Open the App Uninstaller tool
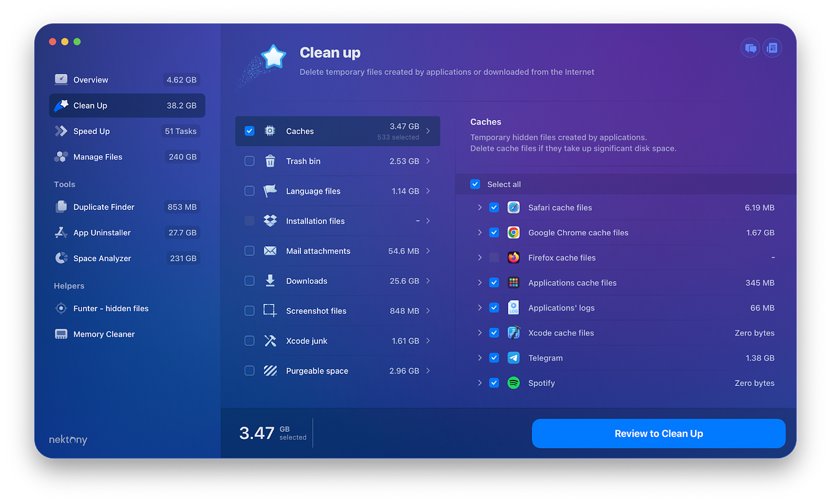831x504 pixels. [127, 233]
